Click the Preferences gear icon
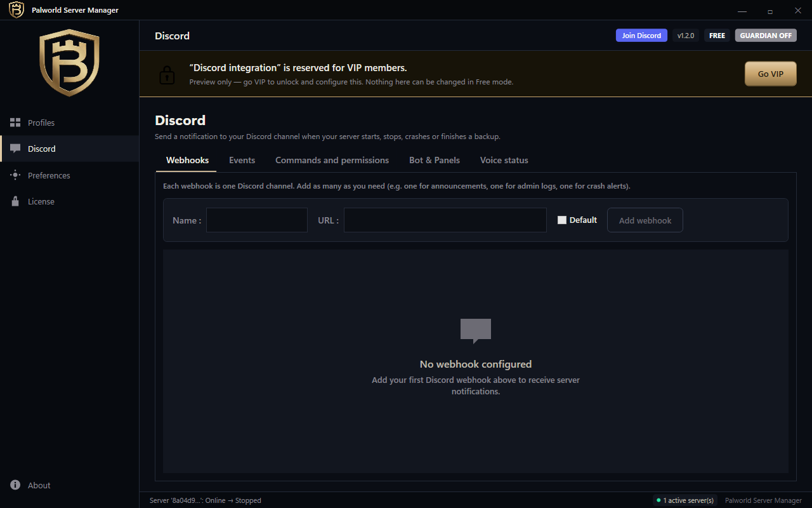Viewport: 812px width, 508px height. coord(15,175)
